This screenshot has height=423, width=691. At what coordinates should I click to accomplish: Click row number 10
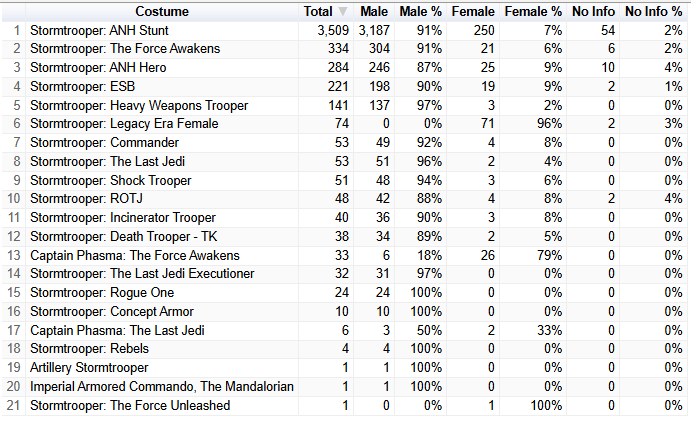click(14, 199)
